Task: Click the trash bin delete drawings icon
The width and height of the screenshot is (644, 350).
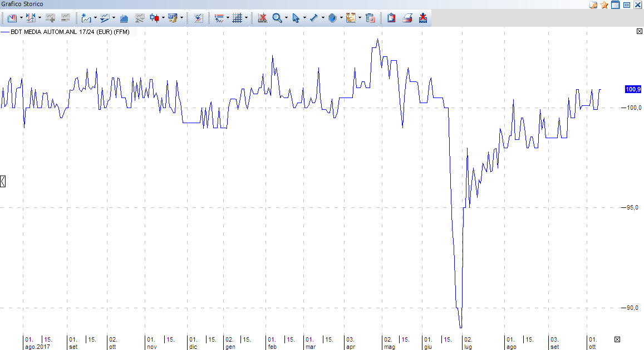Action: (369, 18)
